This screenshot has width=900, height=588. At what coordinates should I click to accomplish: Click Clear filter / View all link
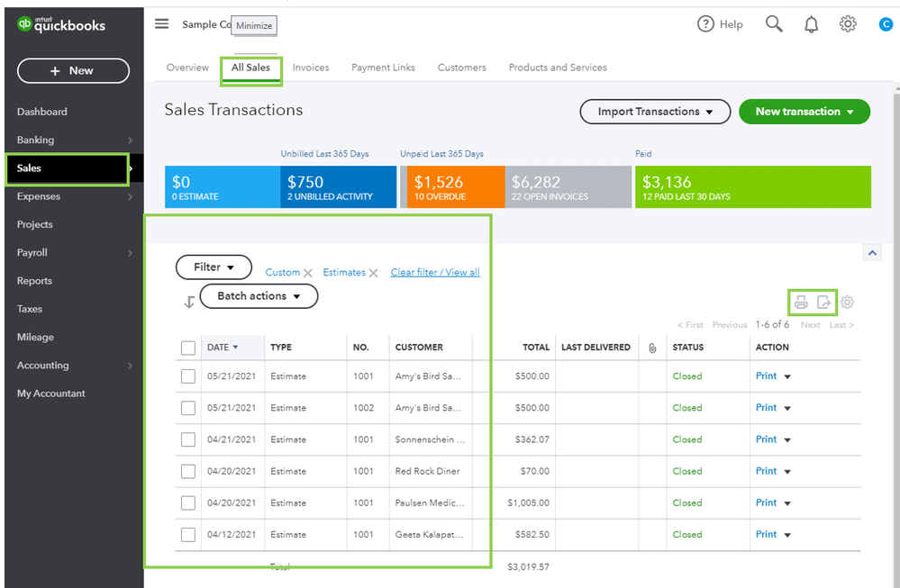point(435,273)
